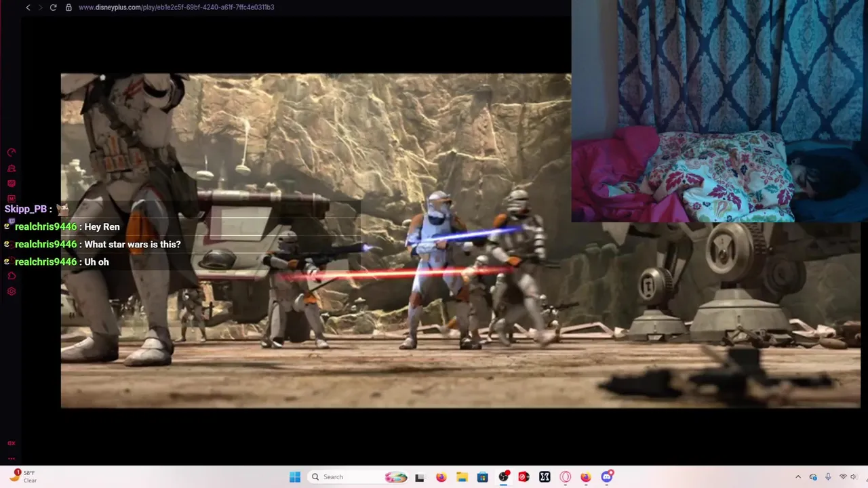868x488 pixels.
Task: Open the cloud sync tray icon
Action: pos(813,477)
